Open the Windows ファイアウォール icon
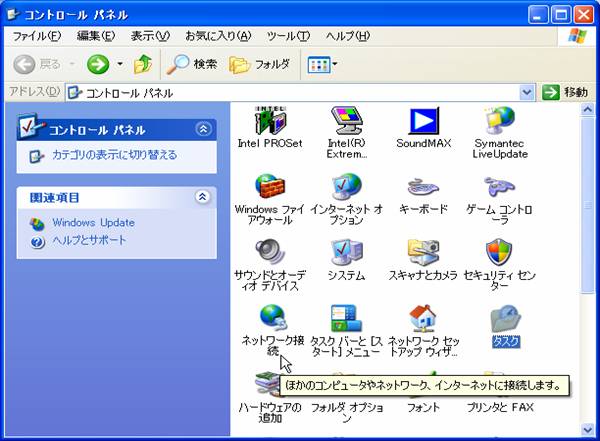The height and width of the screenshot is (441, 600). pyautogui.click(x=270, y=186)
